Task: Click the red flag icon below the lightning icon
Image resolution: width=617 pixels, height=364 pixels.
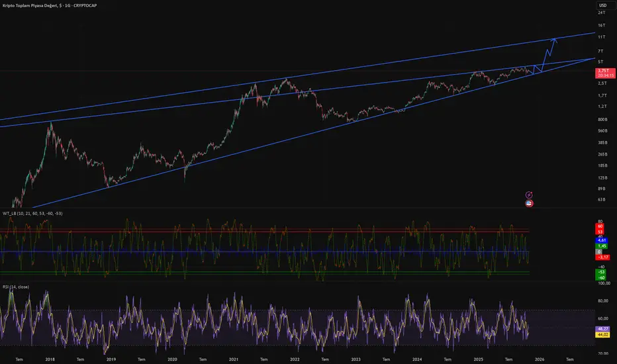Action: tap(530, 204)
